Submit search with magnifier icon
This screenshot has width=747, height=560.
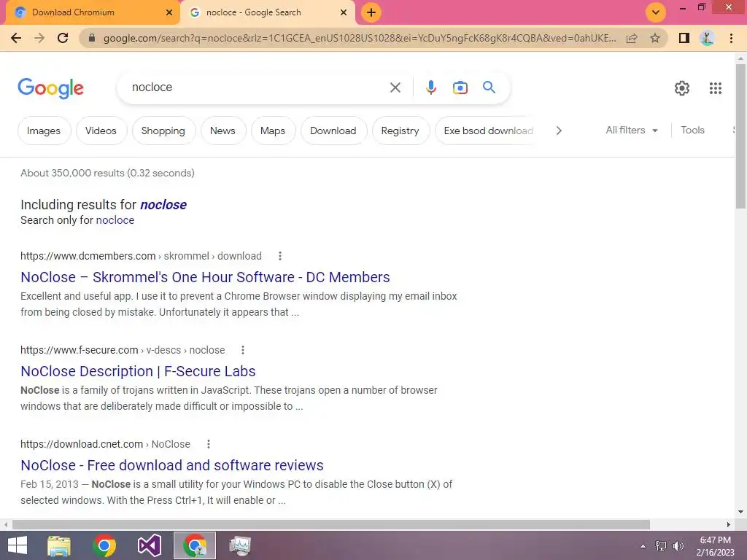coord(489,87)
